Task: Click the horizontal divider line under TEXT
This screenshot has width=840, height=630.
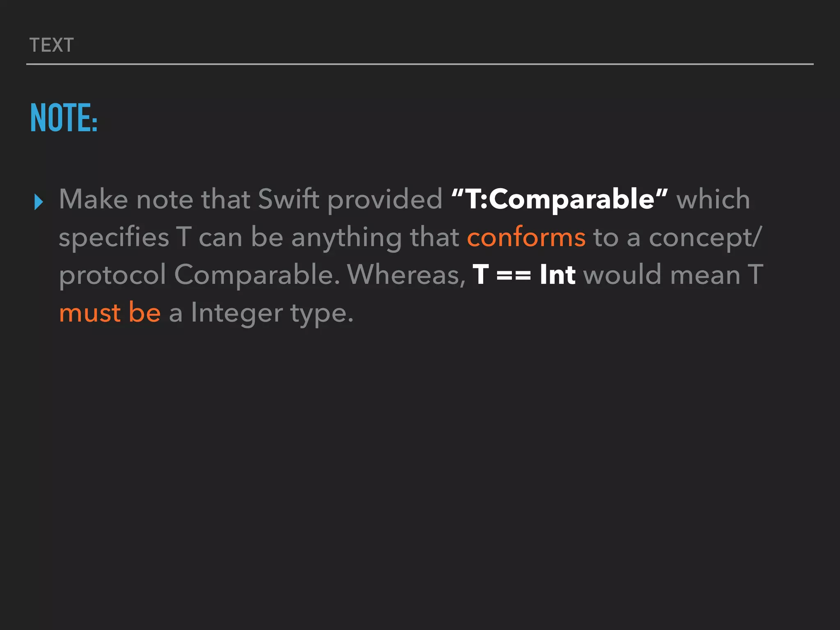Action: [420, 64]
